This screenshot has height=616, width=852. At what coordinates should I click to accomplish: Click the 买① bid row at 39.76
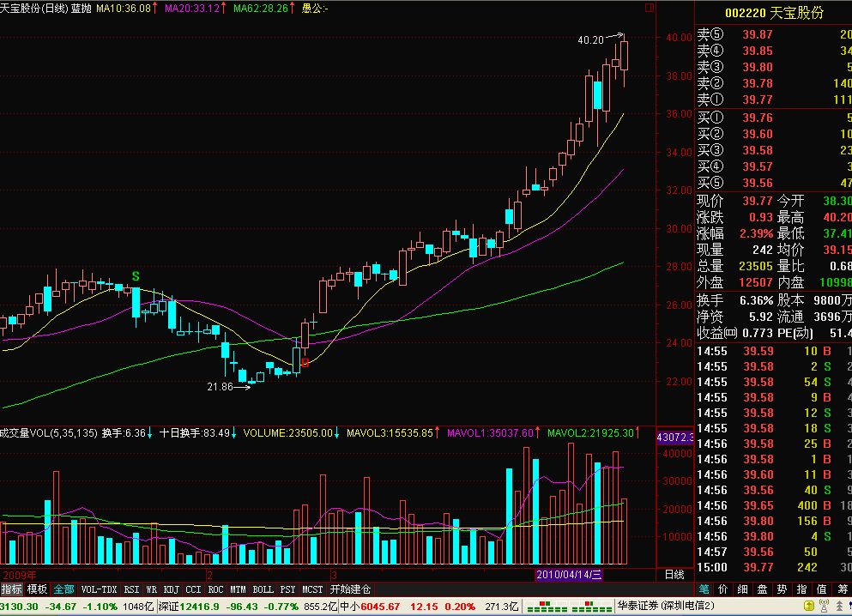pos(774,118)
